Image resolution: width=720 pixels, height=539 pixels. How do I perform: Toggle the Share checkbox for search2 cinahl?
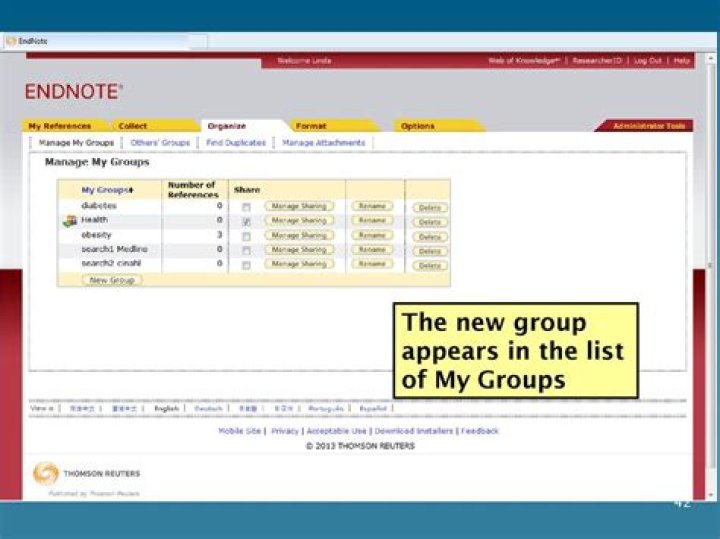(x=247, y=265)
